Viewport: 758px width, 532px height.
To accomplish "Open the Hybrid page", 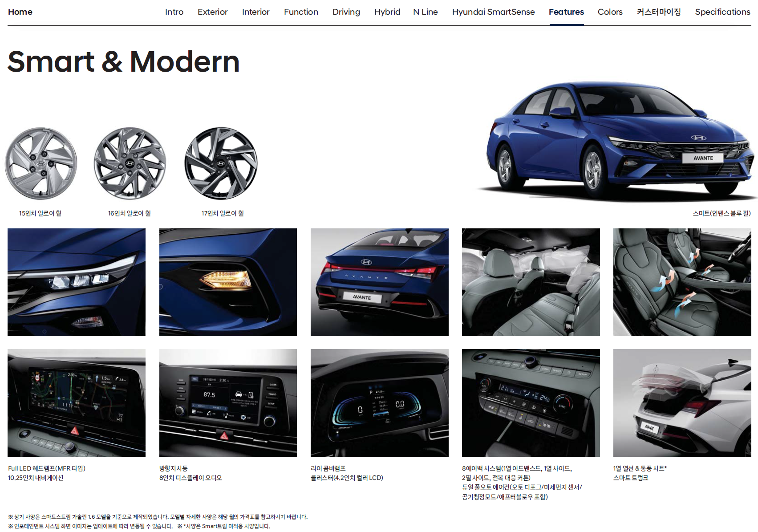I will (387, 12).
